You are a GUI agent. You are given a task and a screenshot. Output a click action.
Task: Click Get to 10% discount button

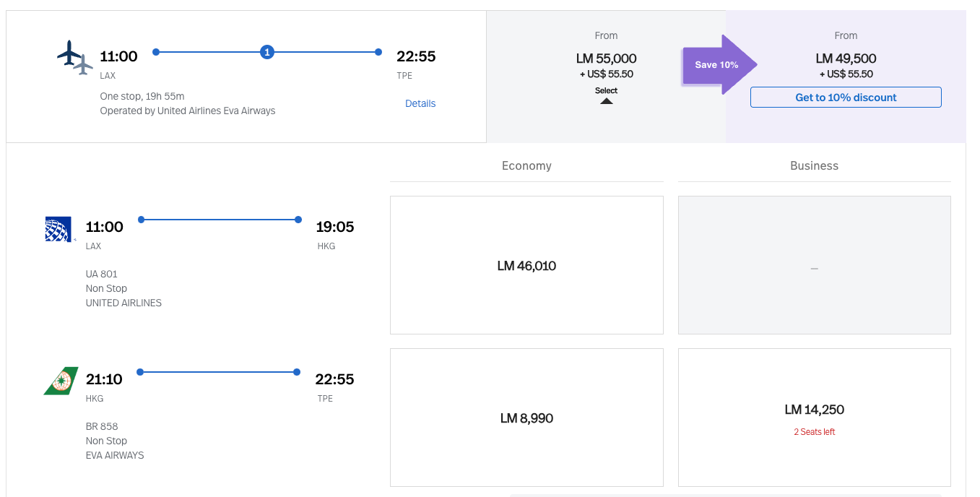coord(846,98)
